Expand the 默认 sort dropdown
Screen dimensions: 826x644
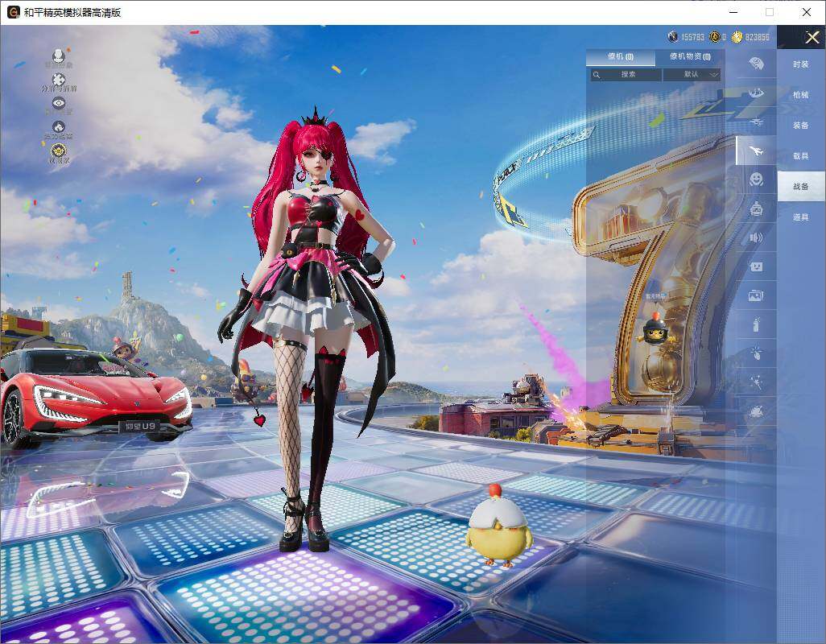tap(692, 75)
